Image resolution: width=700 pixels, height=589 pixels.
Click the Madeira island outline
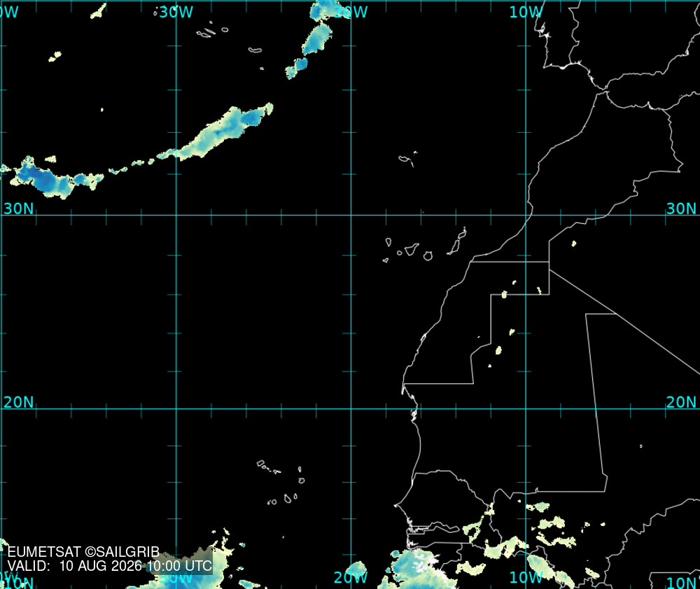(x=407, y=159)
